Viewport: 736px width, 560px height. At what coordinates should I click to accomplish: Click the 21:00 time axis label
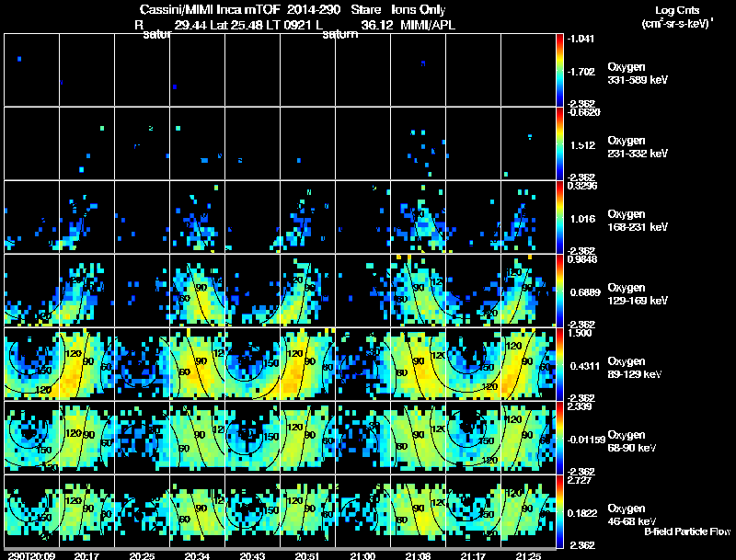pyautogui.click(x=362, y=555)
